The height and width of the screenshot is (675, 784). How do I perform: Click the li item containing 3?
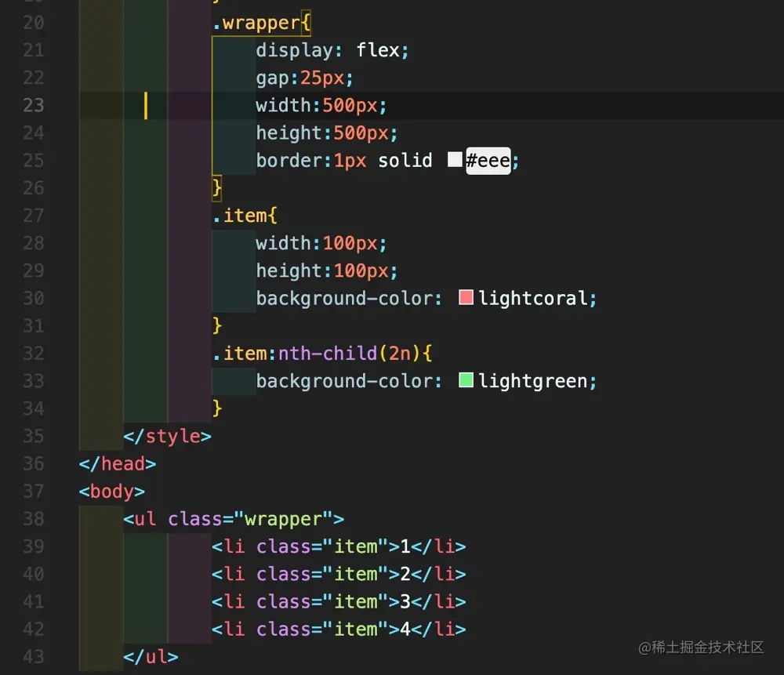tap(339, 601)
